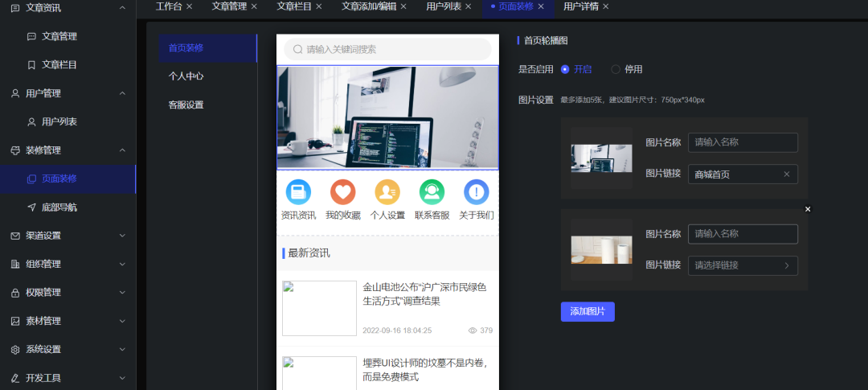This screenshot has width=868, height=390.
Task: Click the 渠道设置 envelope icon
Action: (x=15, y=236)
